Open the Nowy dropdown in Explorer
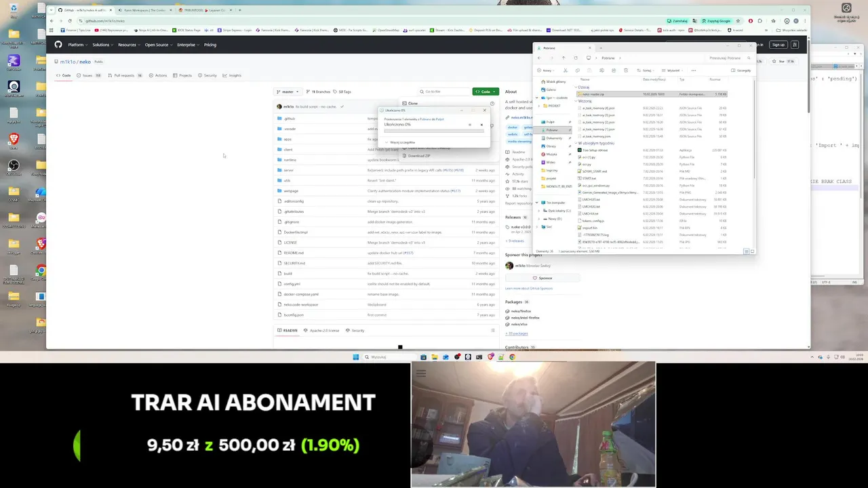 (x=545, y=70)
